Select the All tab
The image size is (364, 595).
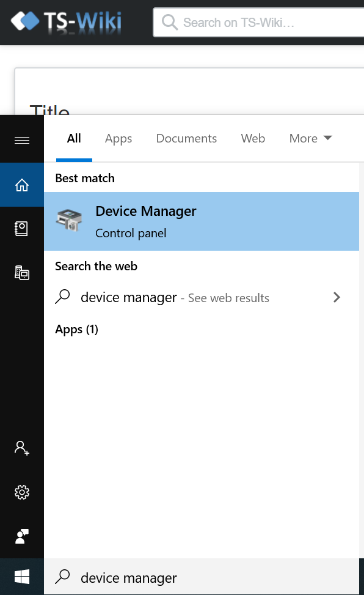74,138
